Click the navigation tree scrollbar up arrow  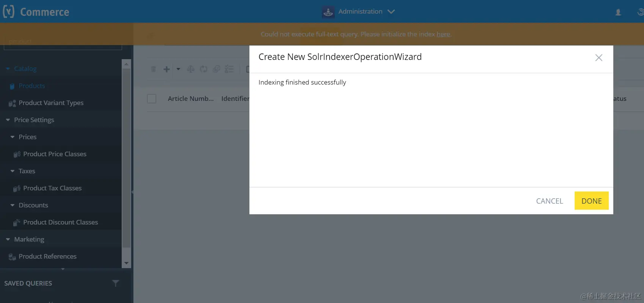click(x=126, y=64)
